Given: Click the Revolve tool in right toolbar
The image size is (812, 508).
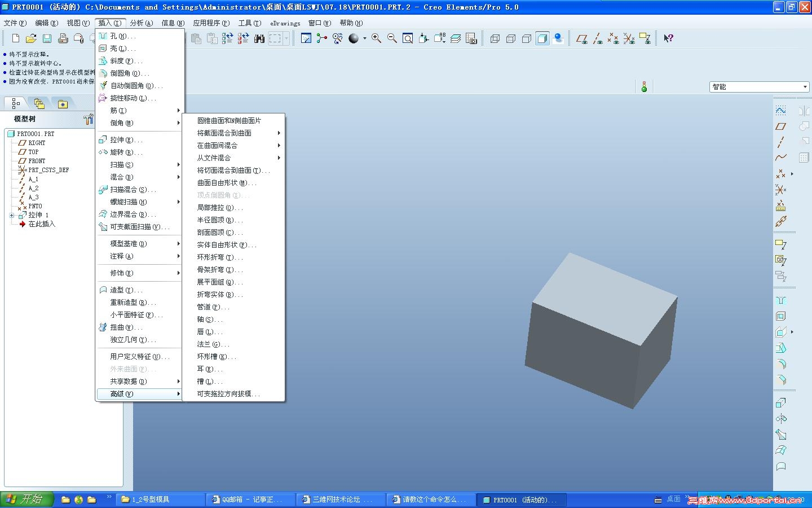Looking at the screenshot, I should coord(781,419).
